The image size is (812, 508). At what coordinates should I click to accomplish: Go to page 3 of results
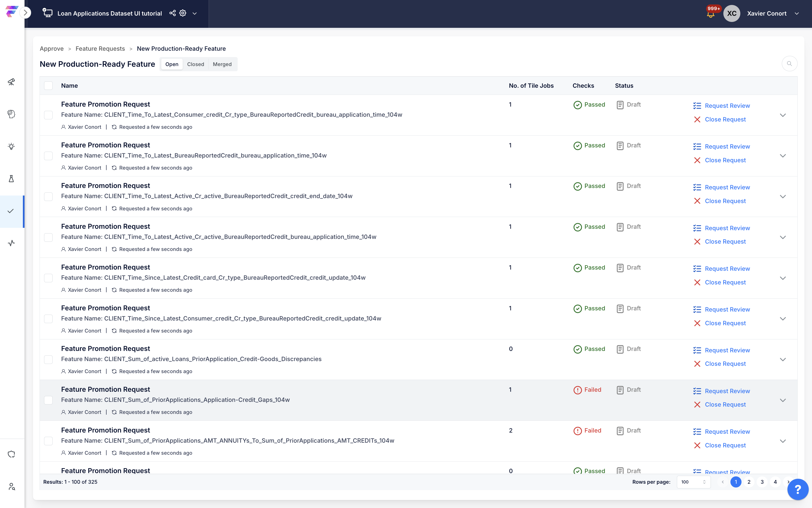(x=762, y=482)
